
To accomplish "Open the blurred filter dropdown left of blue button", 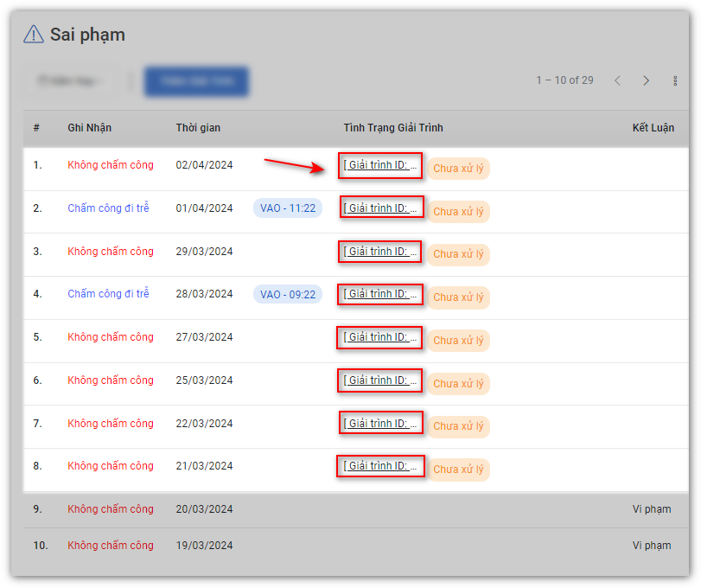I will [69, 81].
